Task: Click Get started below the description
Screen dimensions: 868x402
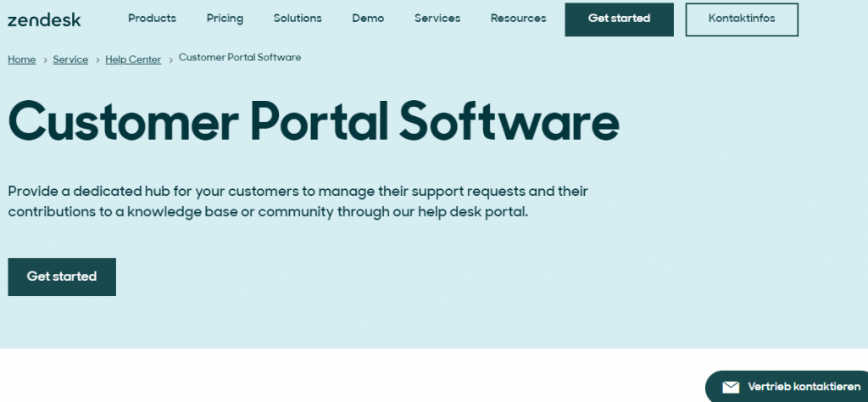Action: coord(62,276)
